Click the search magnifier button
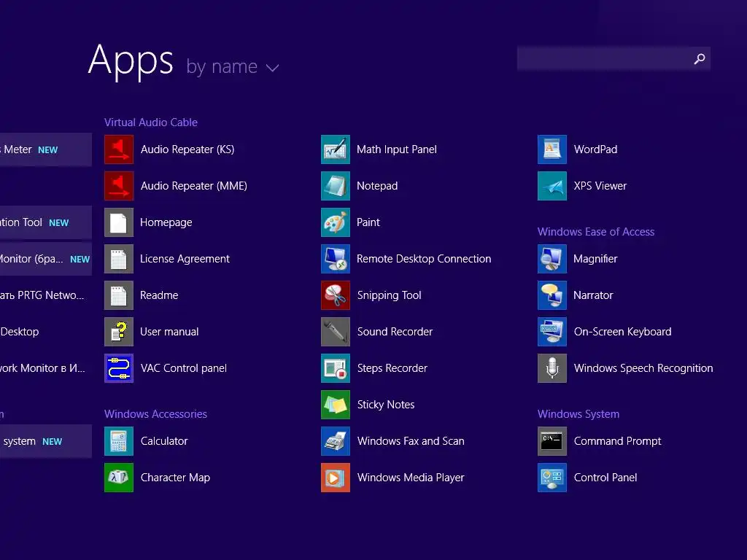The height and width of the screenshot is (560, 747). click(700, 58)
